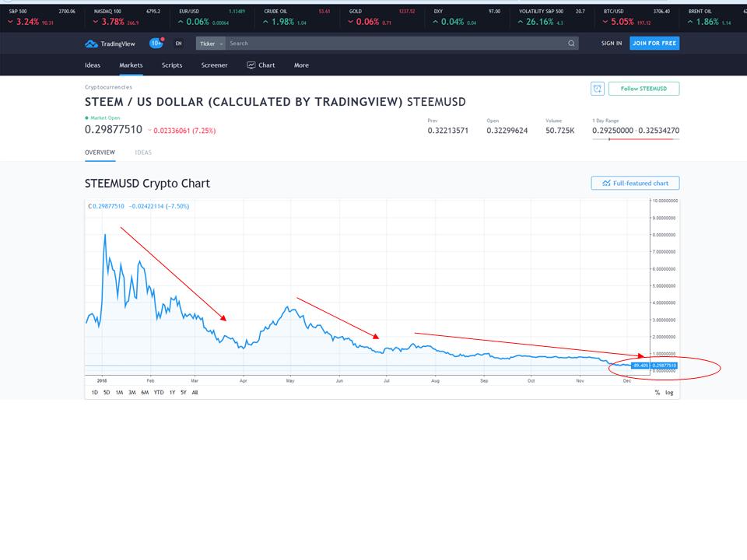Click the TradingView logo
This screenshot has height=560, width=747.
[x=110, y=44]
